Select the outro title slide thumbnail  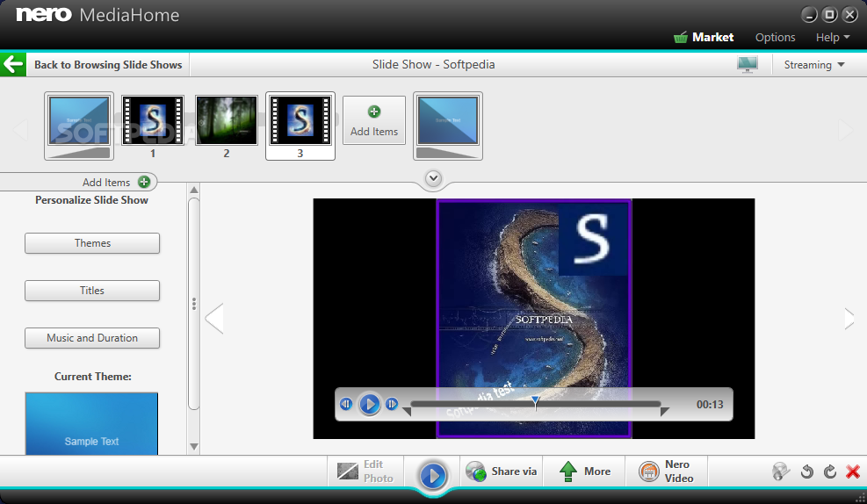point(448,126)
